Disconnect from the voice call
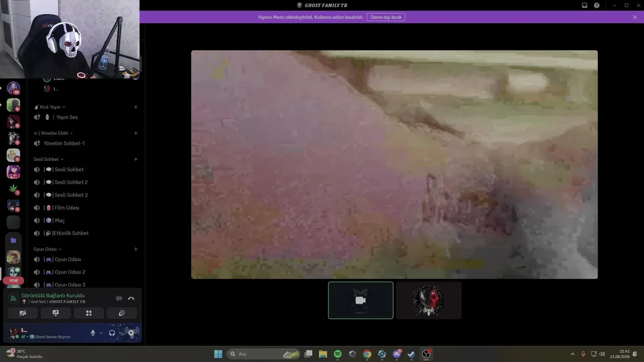Image resolution: width=644 pixels, height=362 pixels. pos(131,298)
